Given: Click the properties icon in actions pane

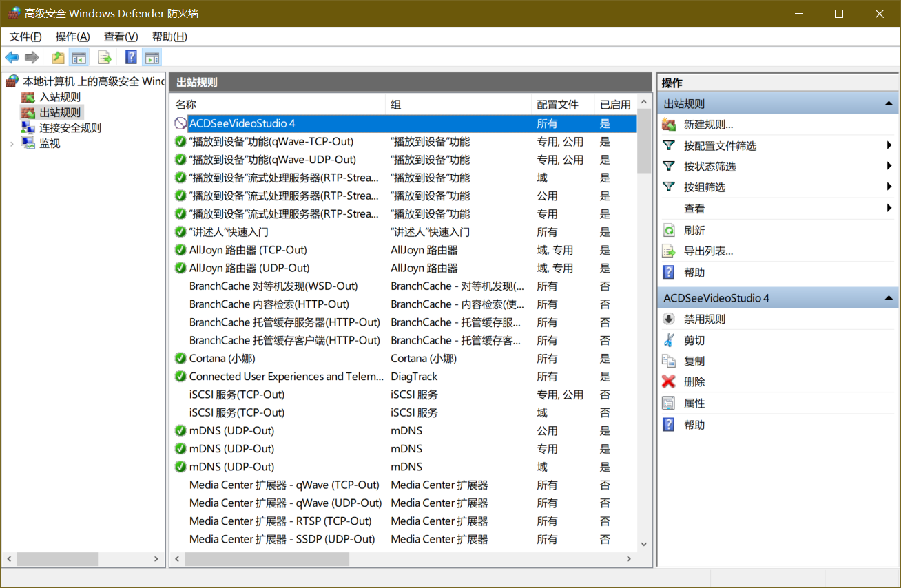Looking at the screenshot, I should tap(668, 403).
